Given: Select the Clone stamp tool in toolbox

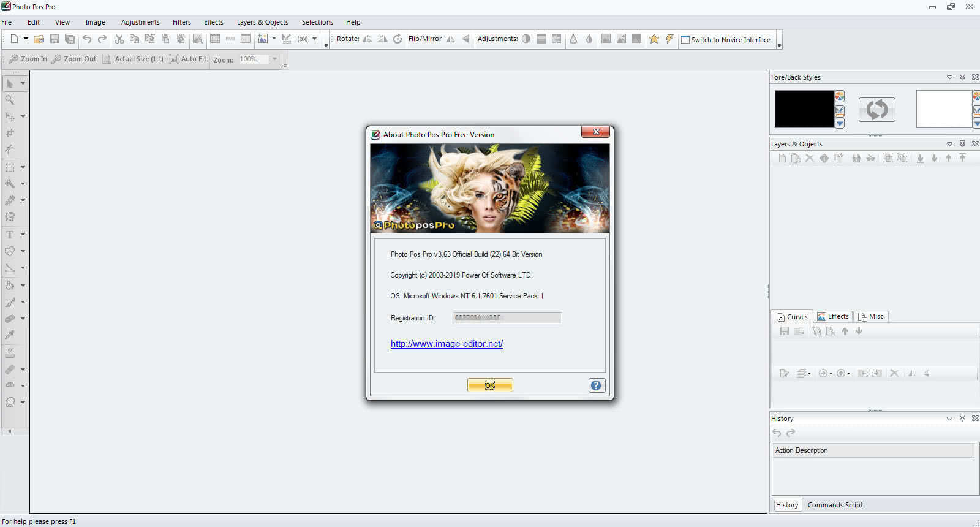Looking at the screenshot, I should point(10,353).
